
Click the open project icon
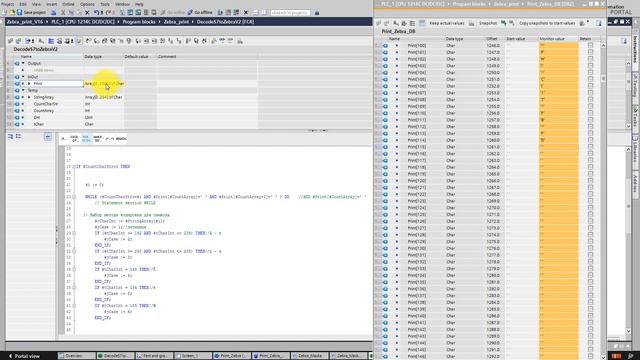pos(12,13)
